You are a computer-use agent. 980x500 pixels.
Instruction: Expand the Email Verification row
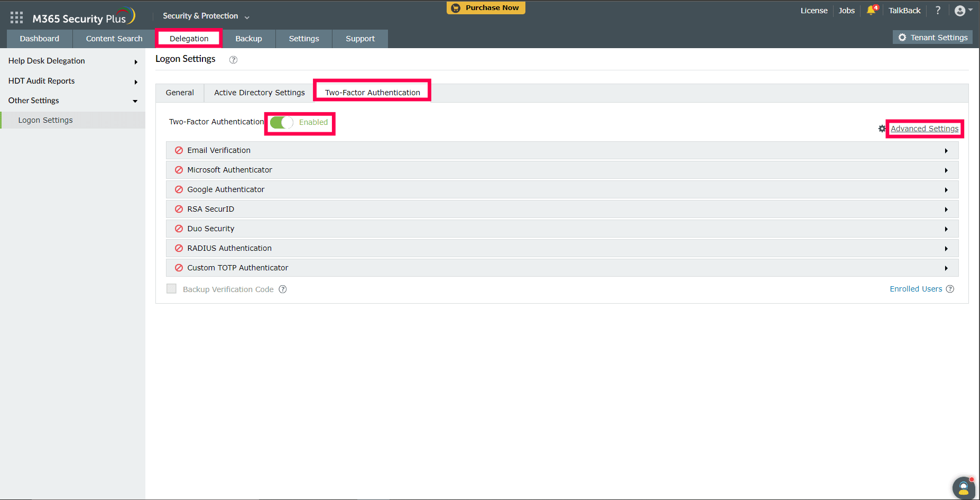[562, 150]
